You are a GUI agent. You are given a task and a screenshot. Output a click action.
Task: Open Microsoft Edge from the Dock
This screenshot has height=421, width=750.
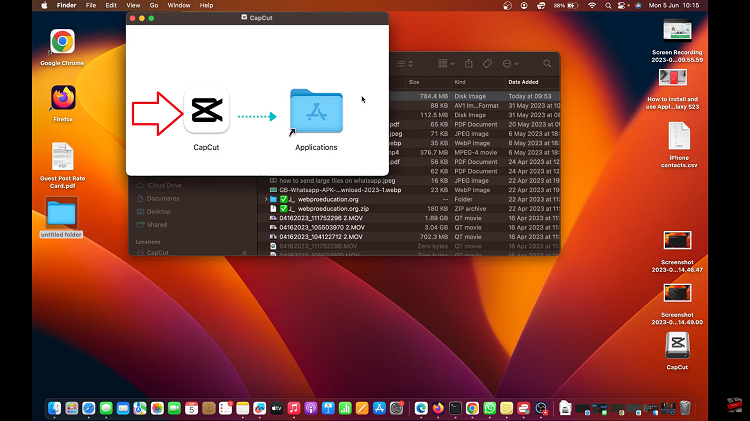[x=421, y=408]
